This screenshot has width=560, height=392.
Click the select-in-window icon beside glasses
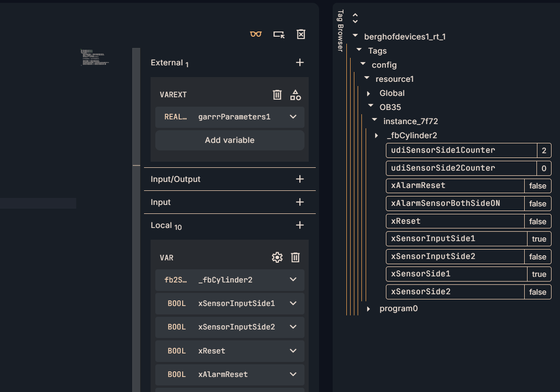pyautogui.click(x=279, y=34)
